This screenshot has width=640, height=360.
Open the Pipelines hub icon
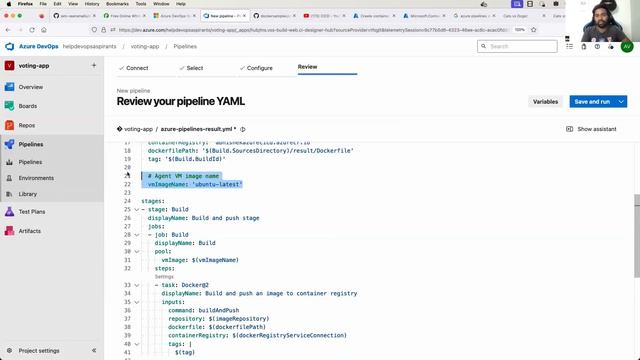click(x=9, y=144)
